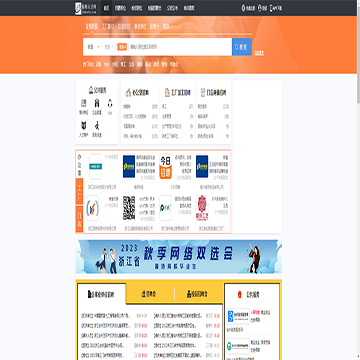This screenshot has width=360, height=360.
Task: Open the green leaf company logo
Action: coord(165,208)
